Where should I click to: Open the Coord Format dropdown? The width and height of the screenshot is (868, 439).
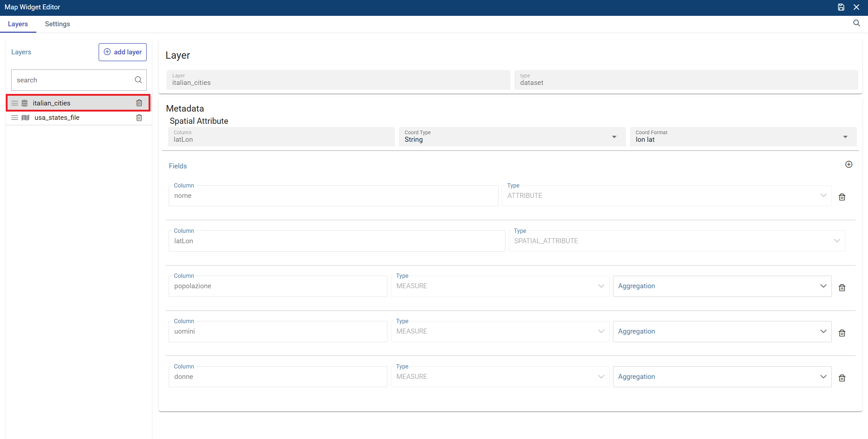coord(743,137)
